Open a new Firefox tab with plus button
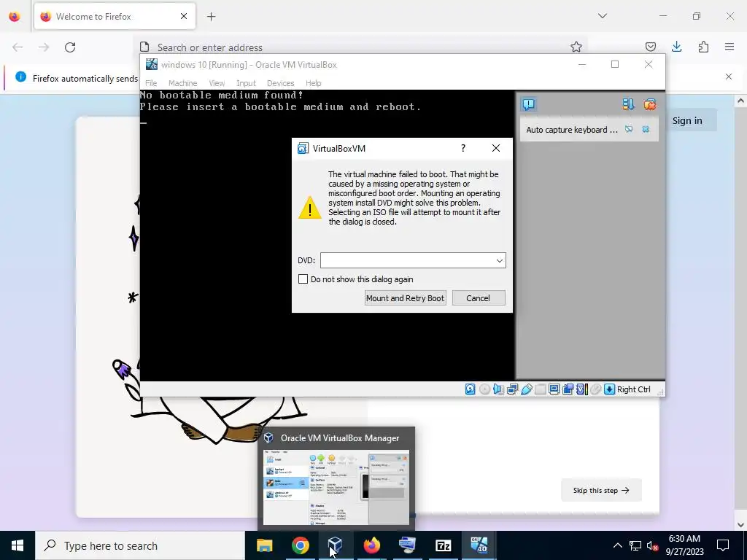 click(x=211, y=17)
